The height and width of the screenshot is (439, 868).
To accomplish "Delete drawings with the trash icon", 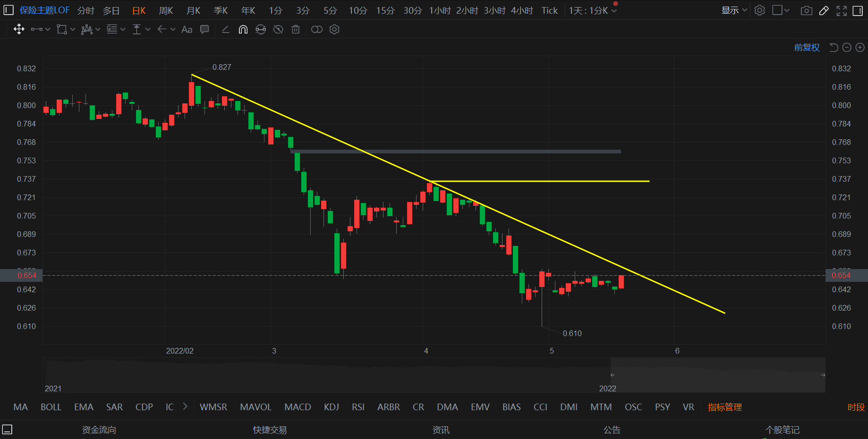I will click(x=296, y=29).
